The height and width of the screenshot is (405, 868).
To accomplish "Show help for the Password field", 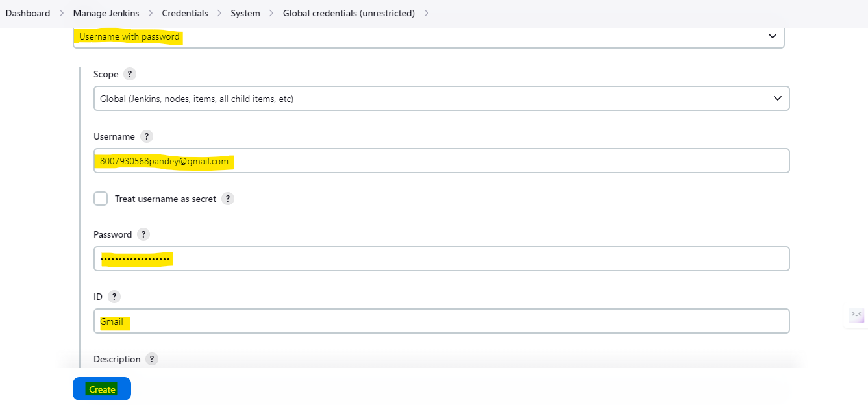I will [143, 234].
